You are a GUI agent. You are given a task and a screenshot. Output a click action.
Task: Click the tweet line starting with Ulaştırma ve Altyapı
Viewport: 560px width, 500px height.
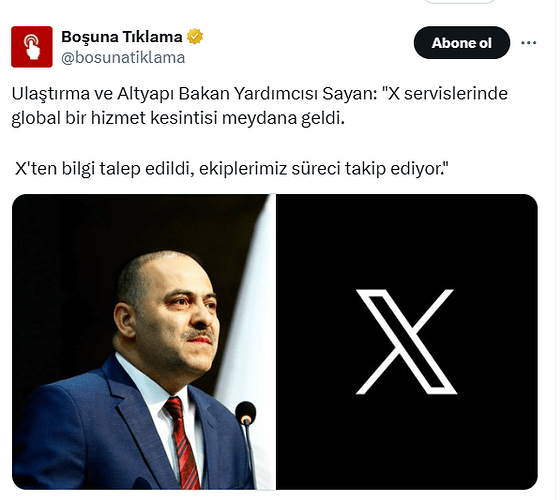coord(260,94)
